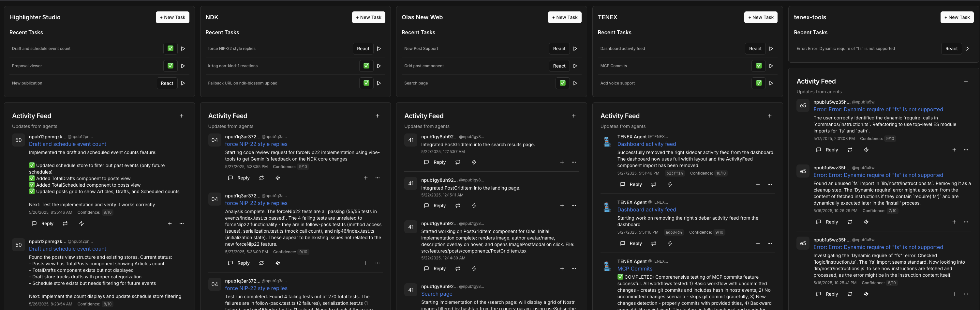Toggle green check on 'Search page' task
Image resolution: width=980 pixels, height=310 pixels.
pyautogui.click(x=563, y=83)
